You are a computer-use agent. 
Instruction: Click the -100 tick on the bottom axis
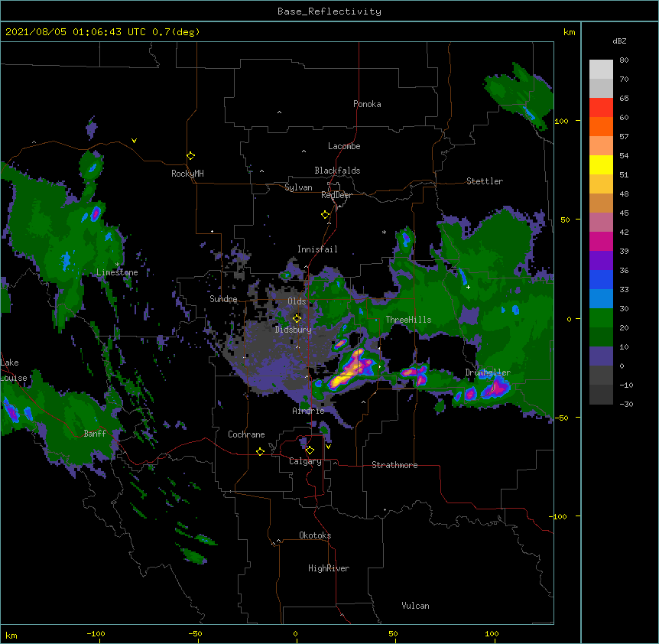click(96, 633)
